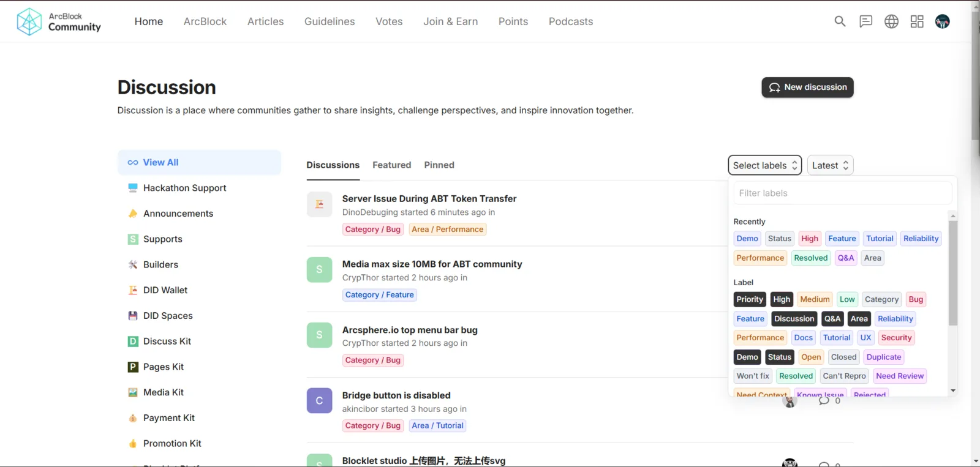Click the DID Wallet icon in sidebar

133,290
